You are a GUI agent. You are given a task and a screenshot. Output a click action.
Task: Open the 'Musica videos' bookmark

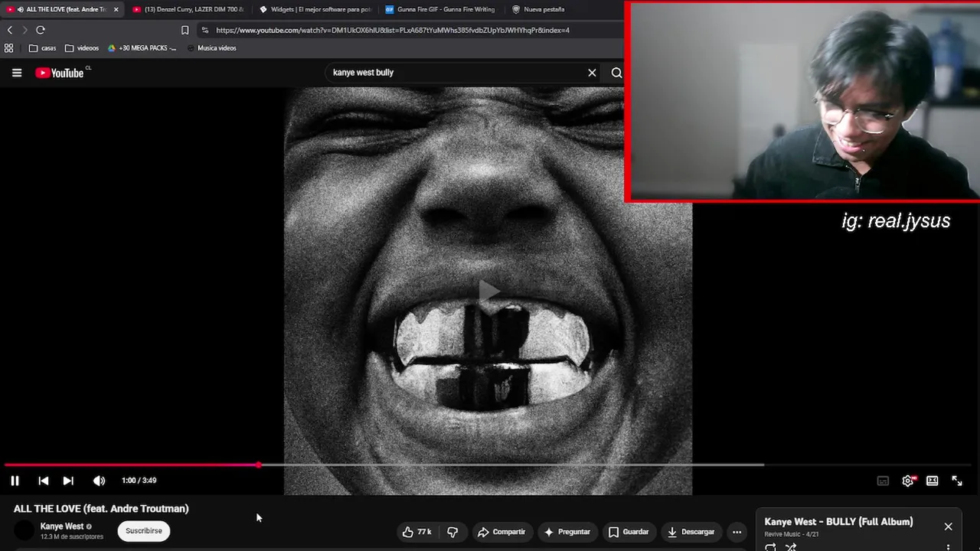(x=211, y=47)
